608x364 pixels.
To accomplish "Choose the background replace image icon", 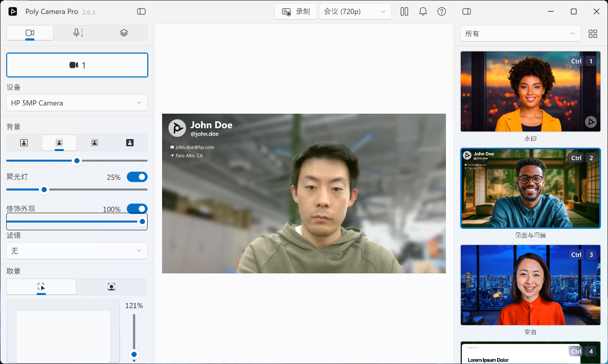I will click(130, 142).
